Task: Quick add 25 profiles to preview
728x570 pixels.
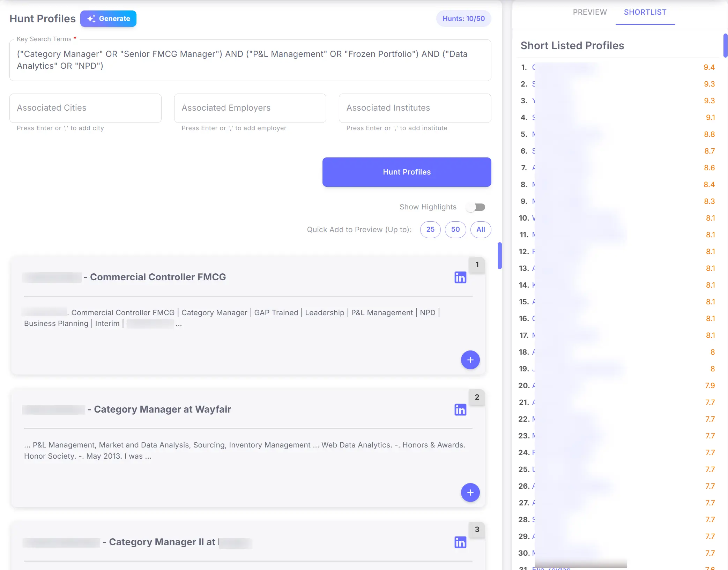Action: coord(430,230)
